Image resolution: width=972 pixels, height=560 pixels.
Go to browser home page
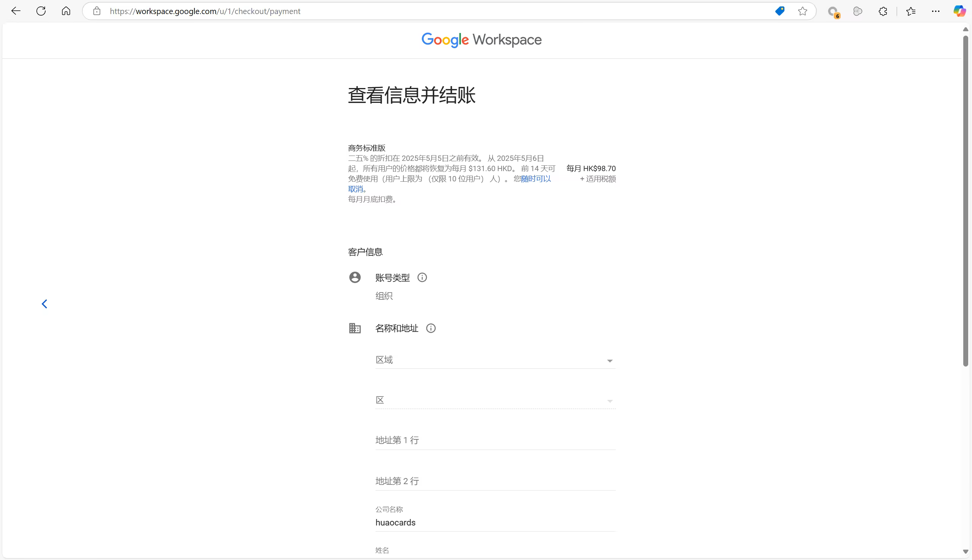(x=66, y=11)
